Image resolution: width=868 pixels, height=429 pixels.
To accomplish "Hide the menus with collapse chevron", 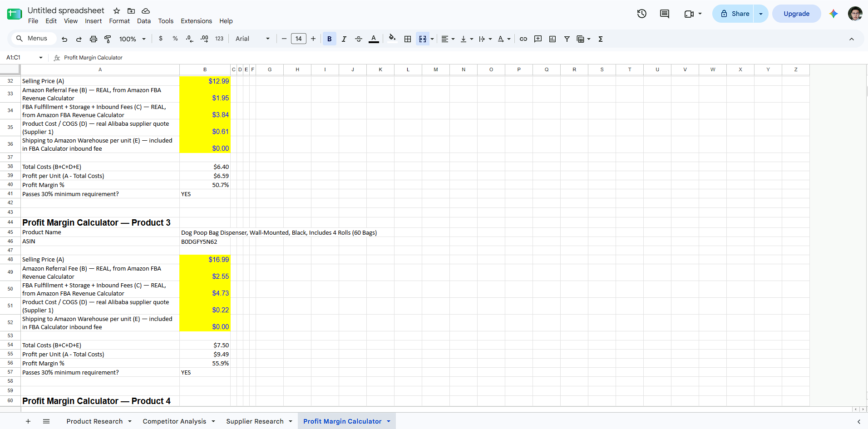I will tap(852, 39).
